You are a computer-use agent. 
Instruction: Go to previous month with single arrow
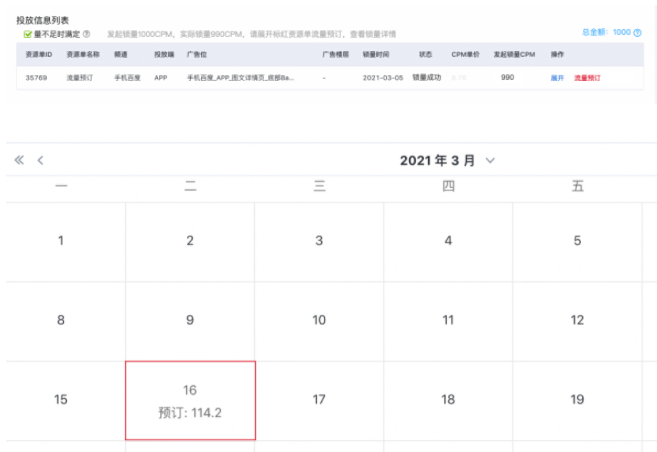click(x=40, y=160)
